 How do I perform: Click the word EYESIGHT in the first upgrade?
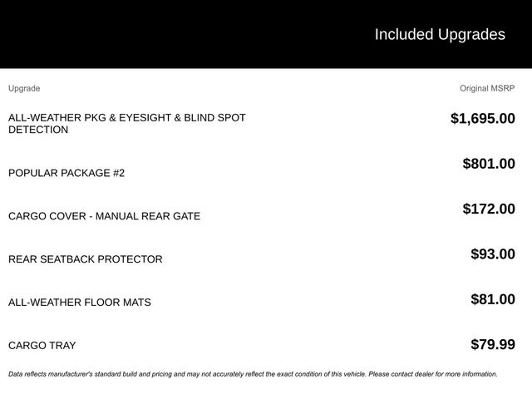(145, 118)
